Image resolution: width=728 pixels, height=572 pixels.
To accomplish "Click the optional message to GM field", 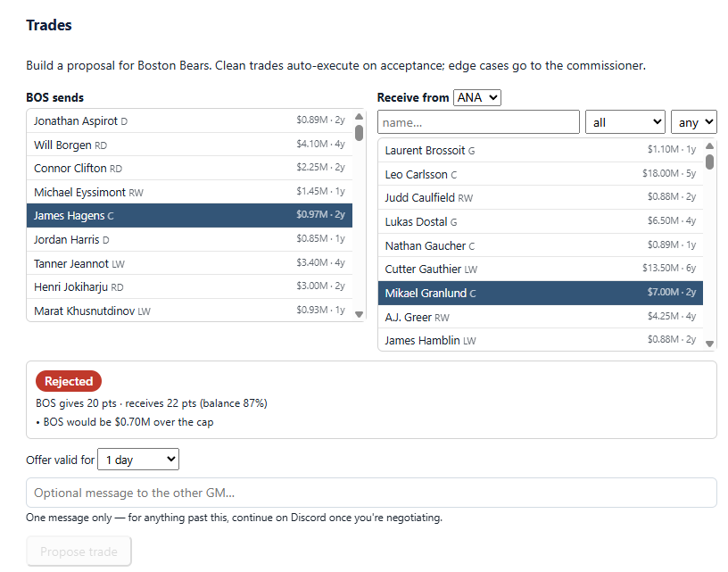I will click(371, 493).
